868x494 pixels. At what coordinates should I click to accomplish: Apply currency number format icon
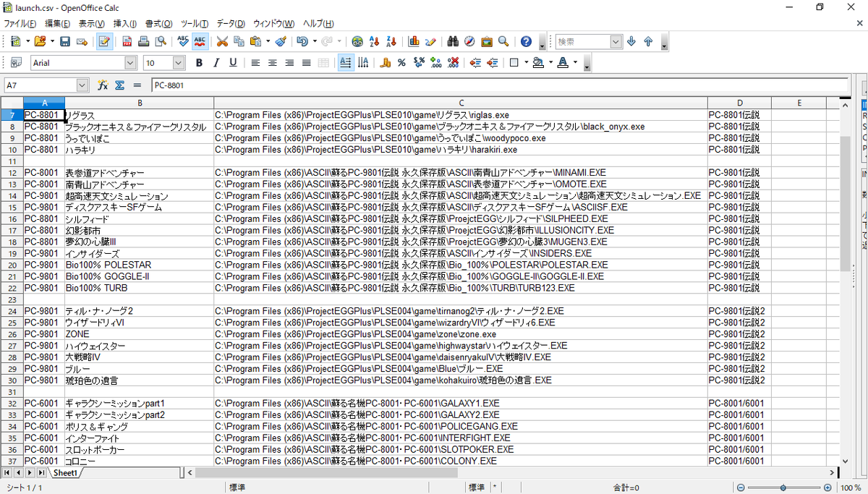386,63
